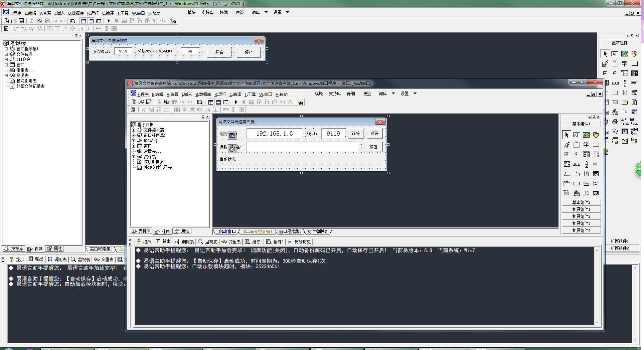Viewport: 644px width, 350px height.
Task: Open the 词库 dropdown arrow in the client window
Action: coord(393,94)
